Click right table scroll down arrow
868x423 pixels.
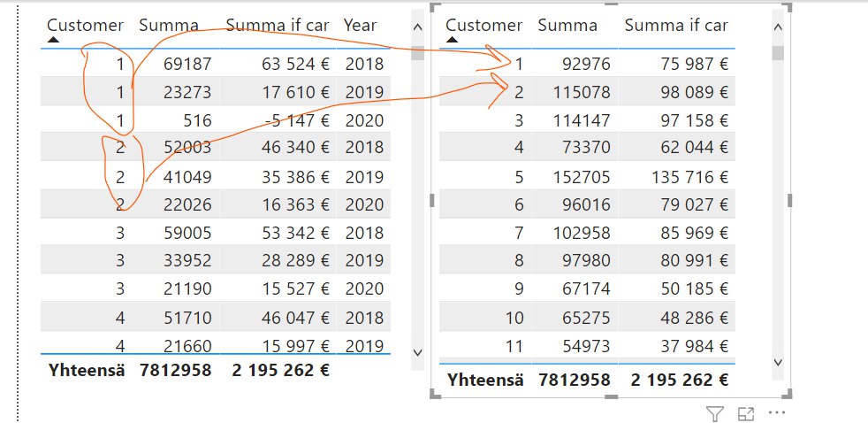pos(778,363)
